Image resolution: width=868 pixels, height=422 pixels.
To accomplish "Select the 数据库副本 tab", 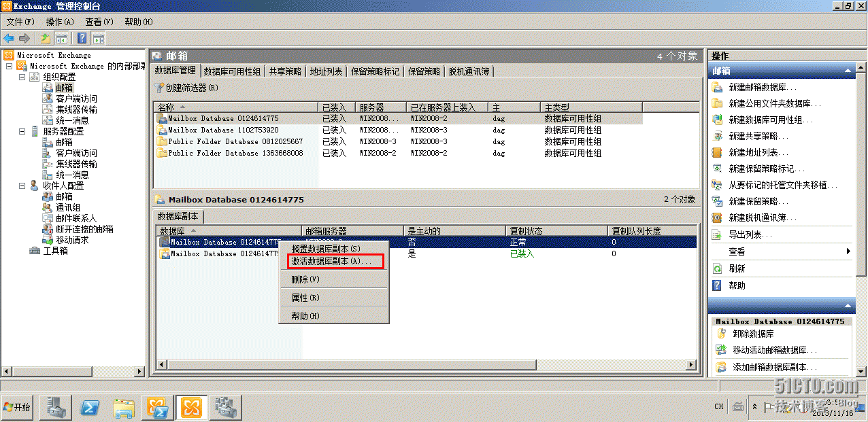I will click(x=178, y=216).
